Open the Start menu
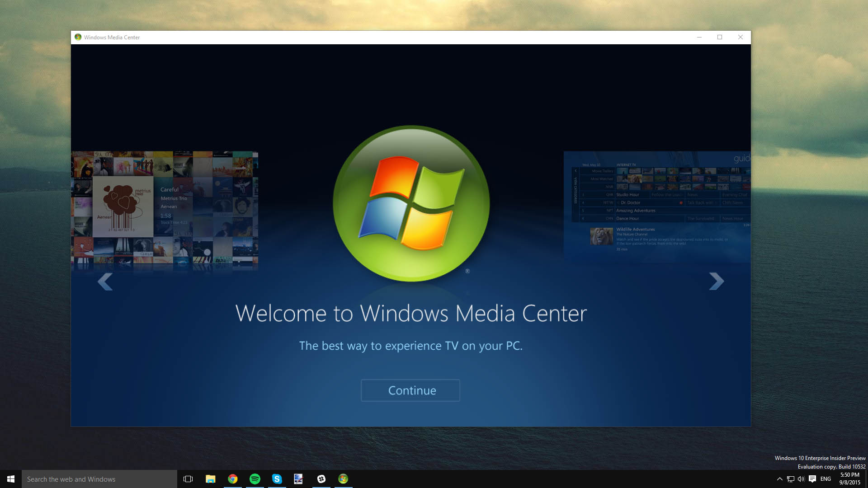Screen dimensions: 868x488 (x=9, y=479)
